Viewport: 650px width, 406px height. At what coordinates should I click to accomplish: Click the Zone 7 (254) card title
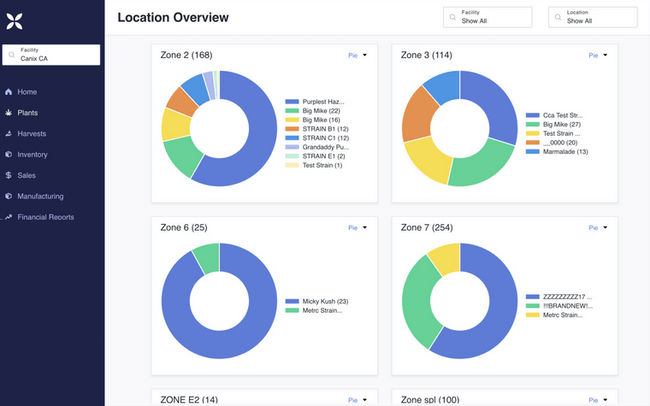[x=427, y=228]
